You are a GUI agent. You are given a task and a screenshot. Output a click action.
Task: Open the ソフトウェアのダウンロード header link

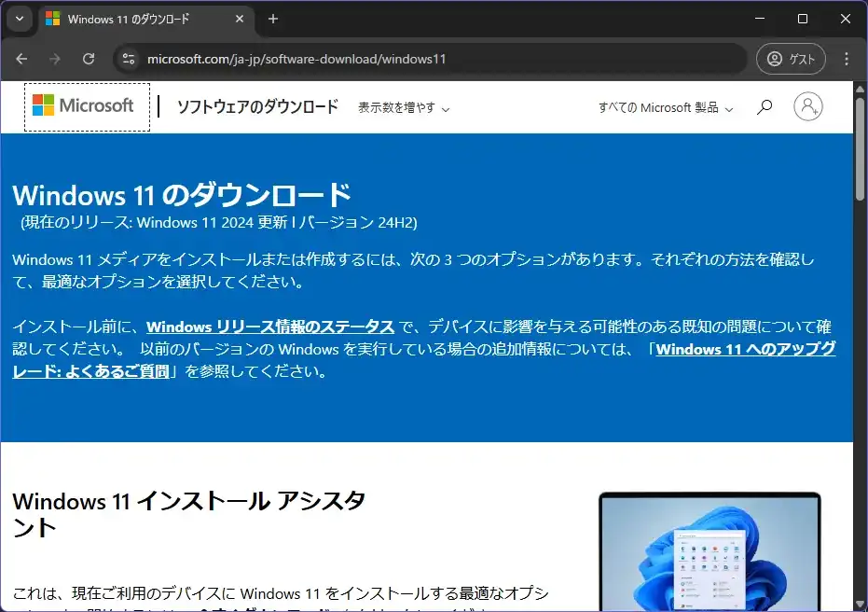[x=257, y=107]
